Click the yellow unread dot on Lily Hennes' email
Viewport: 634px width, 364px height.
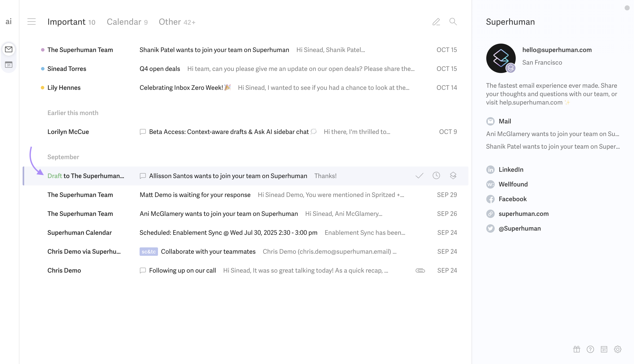(x=42, y=87)
